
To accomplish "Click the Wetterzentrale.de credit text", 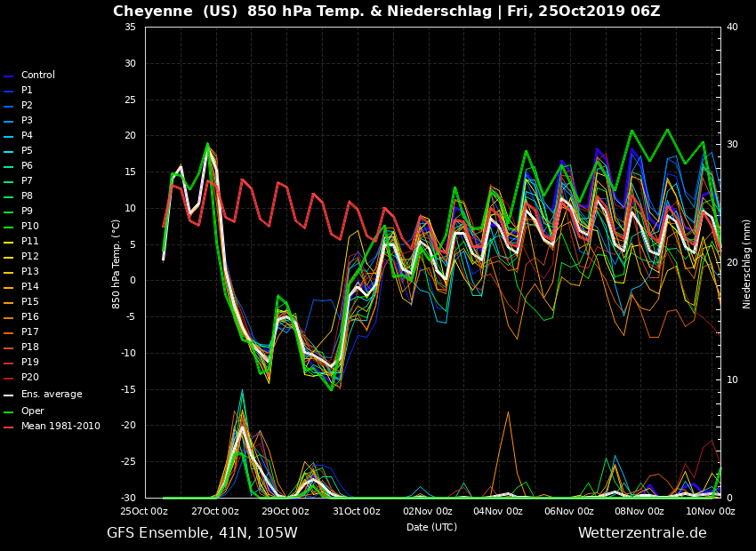I will point(642,532).
